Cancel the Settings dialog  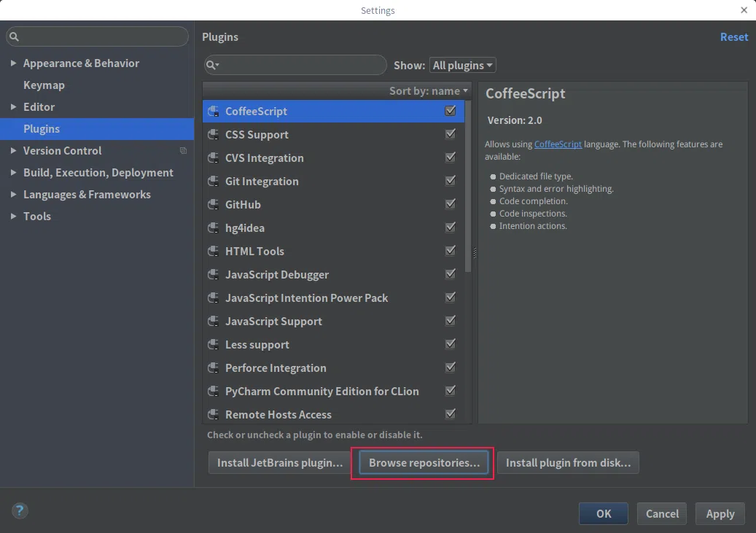[x=661, y=514]
